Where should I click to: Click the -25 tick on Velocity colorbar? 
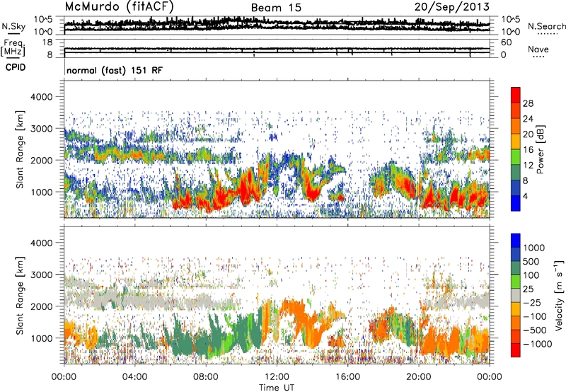tap(533, 303)
